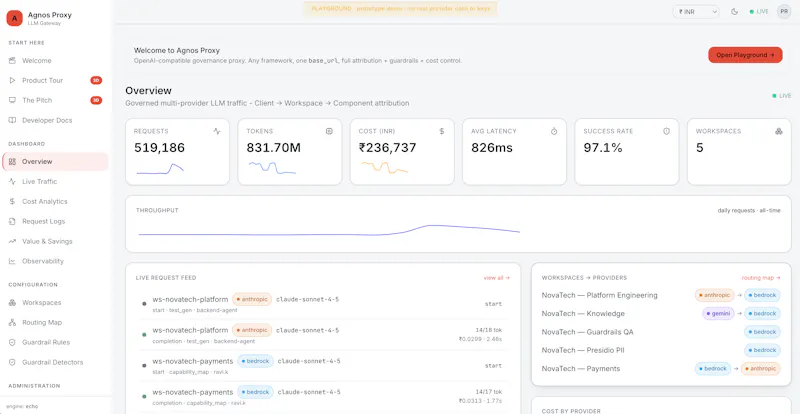Click the Routing Map sidebar icon
The image size is (800, 414).
(x=12, y=323)
